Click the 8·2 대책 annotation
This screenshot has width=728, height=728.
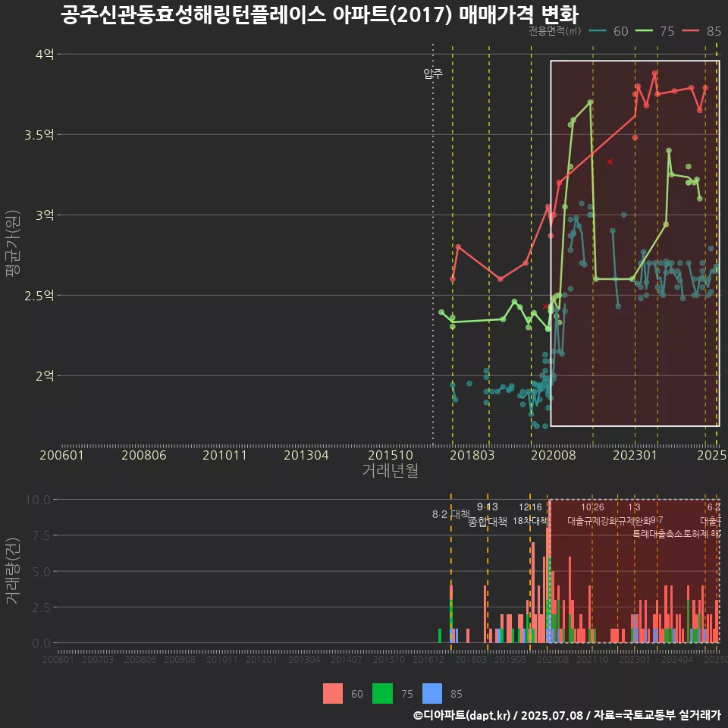point(450,514)
